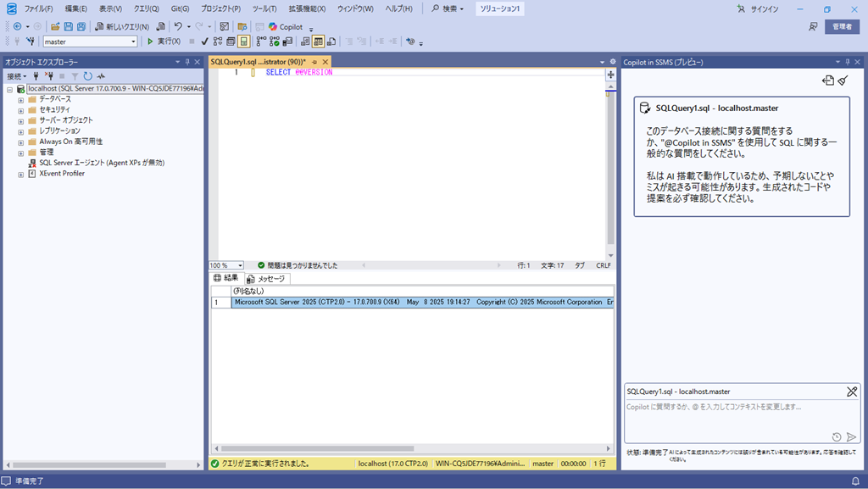Click the 実行(X) execute button

click(164, 42)
